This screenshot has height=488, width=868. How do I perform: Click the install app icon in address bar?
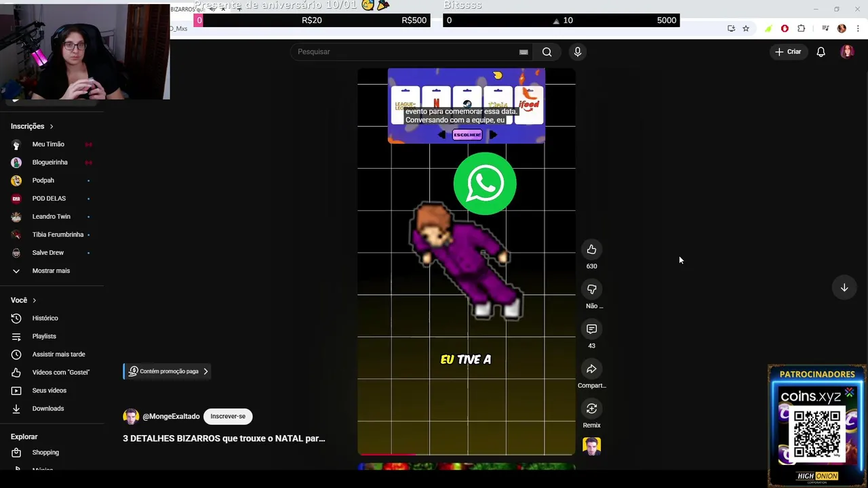click(x=731, y=28)
